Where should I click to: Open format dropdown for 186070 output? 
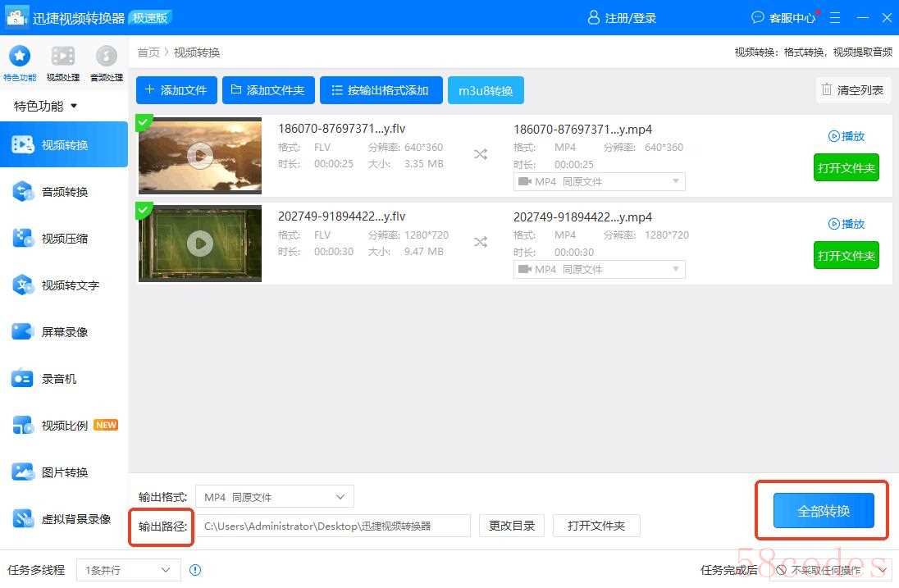[599, 182]
